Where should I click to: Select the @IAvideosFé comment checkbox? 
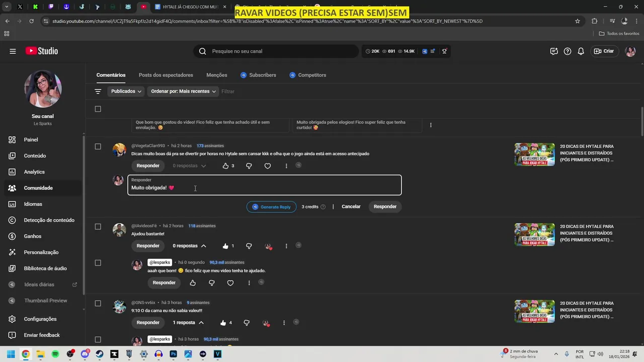coord(98,227)
